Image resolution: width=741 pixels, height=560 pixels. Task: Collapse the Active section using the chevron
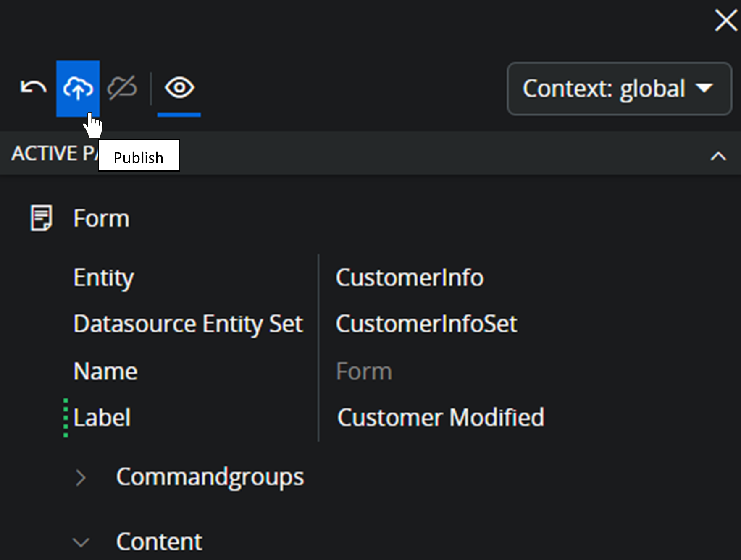[x=718, y=157]
